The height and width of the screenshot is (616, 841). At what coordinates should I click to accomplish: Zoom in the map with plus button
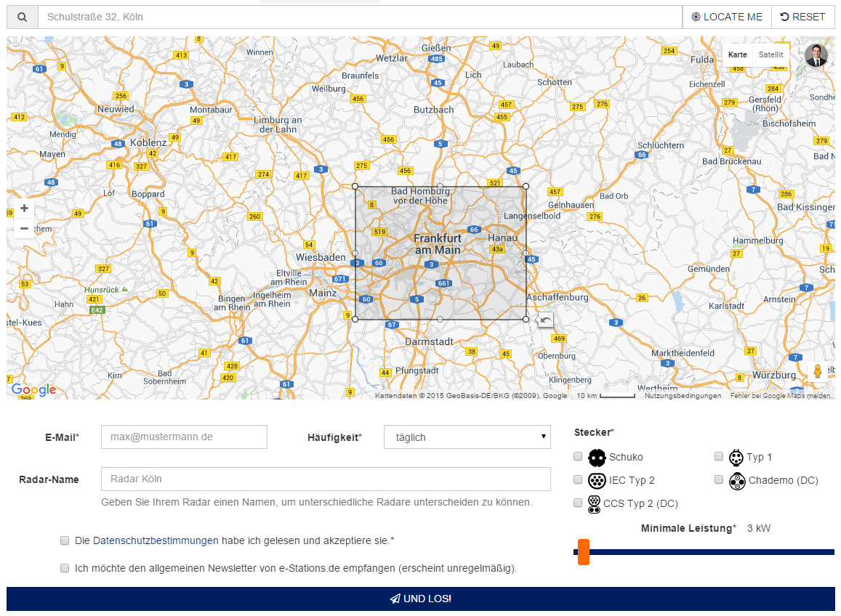(24, 208)
